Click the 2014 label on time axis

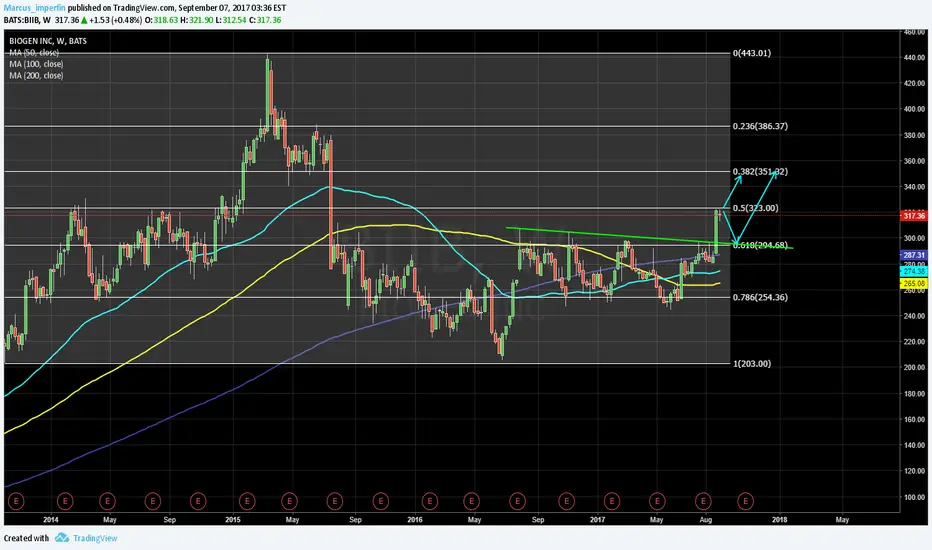[x=51, y=519]
